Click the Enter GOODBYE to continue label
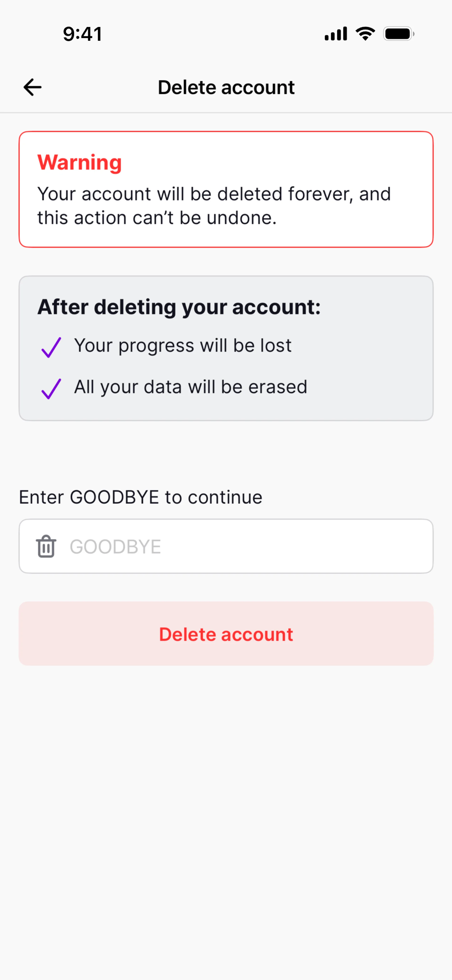The width and height of the screenshot is (452, 980). point(140,497)
